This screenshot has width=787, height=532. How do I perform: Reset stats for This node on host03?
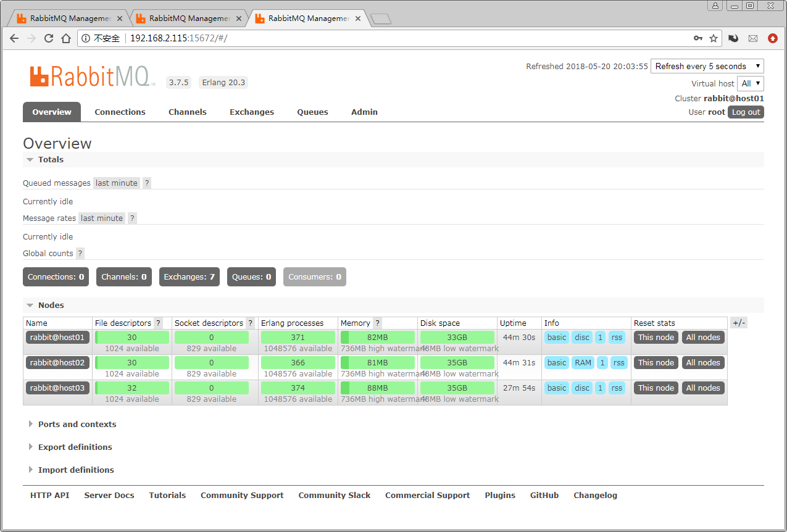(x=656, y=388)
